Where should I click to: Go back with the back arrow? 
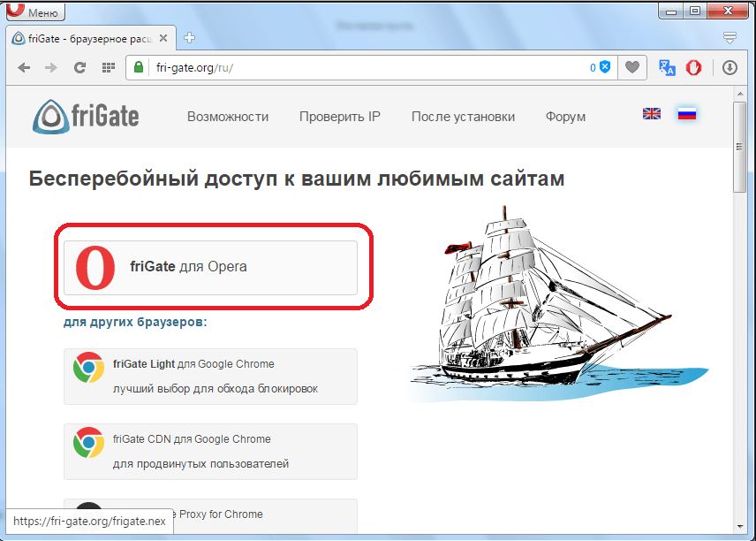point(24,67)
